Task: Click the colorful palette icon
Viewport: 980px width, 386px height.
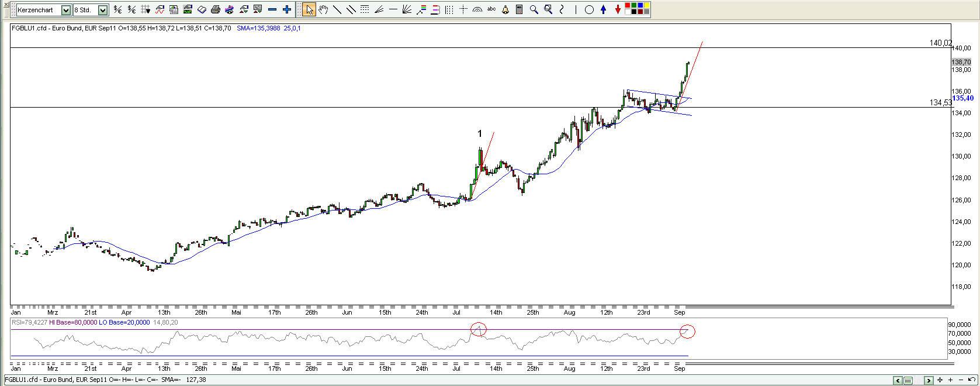Action: [x=230, y=9]
